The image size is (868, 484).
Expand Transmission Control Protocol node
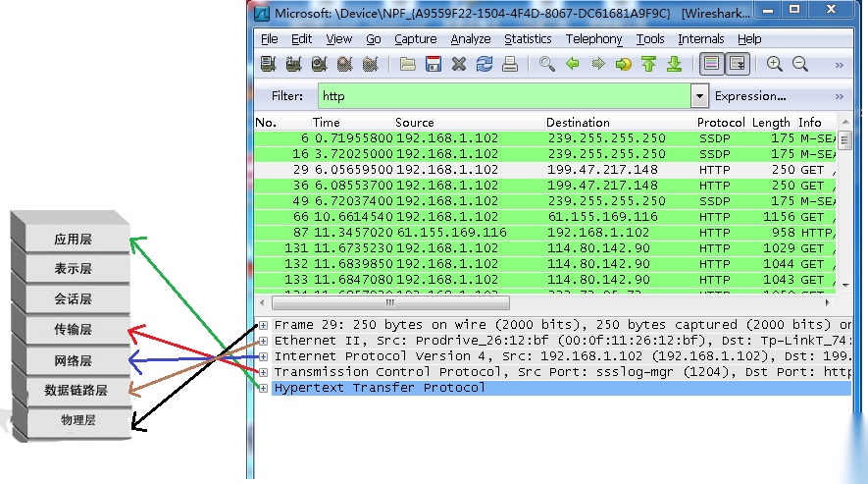(264, 372)
